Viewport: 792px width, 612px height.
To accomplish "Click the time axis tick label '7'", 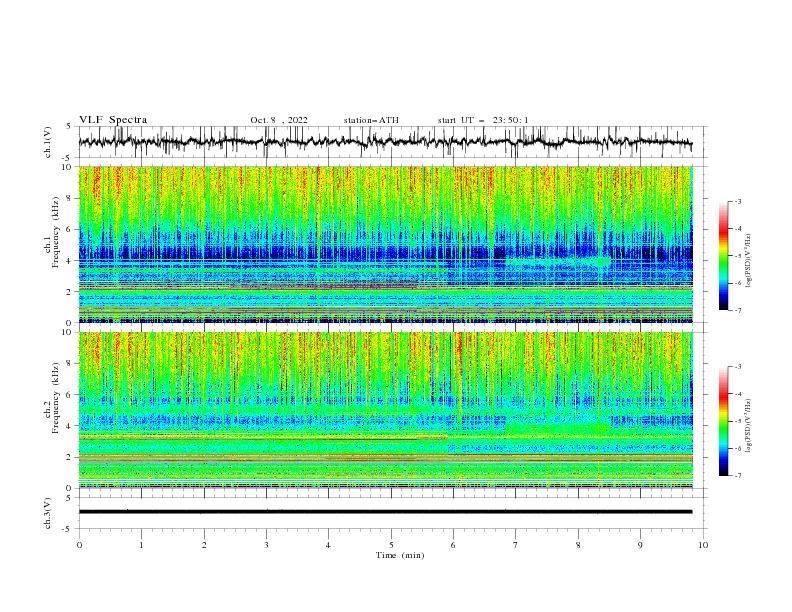I will [x=516, y=545].
